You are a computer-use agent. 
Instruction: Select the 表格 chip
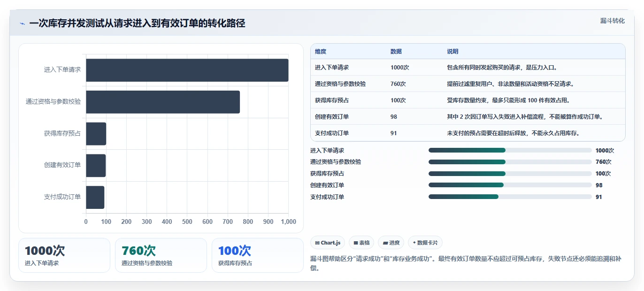click(361, 243)
